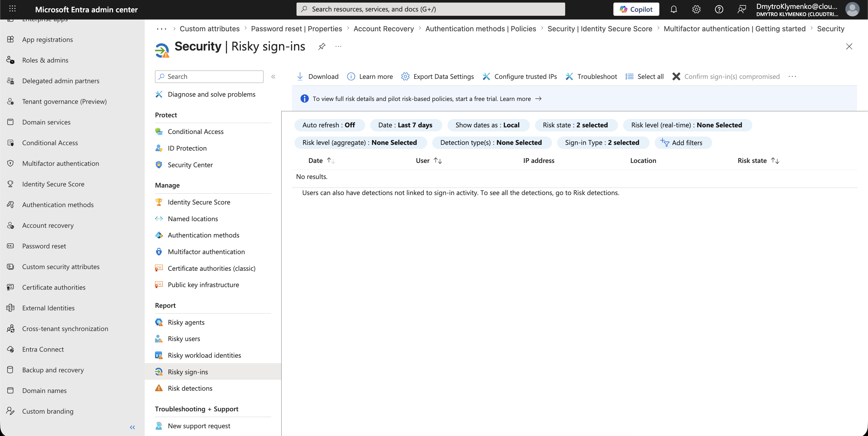Viewport: 868px width, 436px height.
Task: Open the app launcher waffle icon
Action: coord(12,9)
